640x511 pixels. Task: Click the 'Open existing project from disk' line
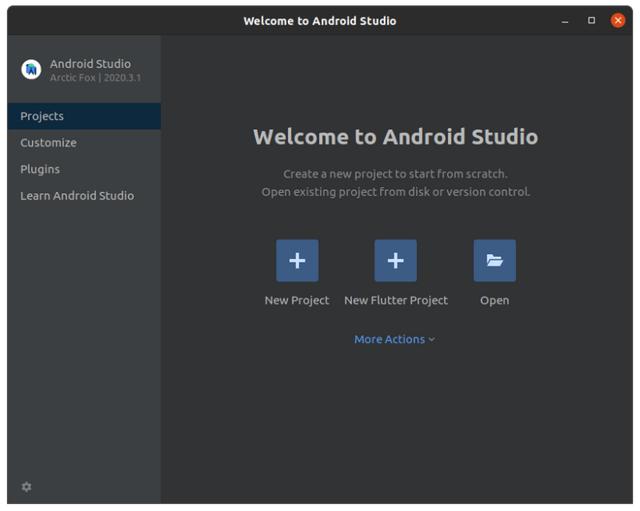[396, 192]
